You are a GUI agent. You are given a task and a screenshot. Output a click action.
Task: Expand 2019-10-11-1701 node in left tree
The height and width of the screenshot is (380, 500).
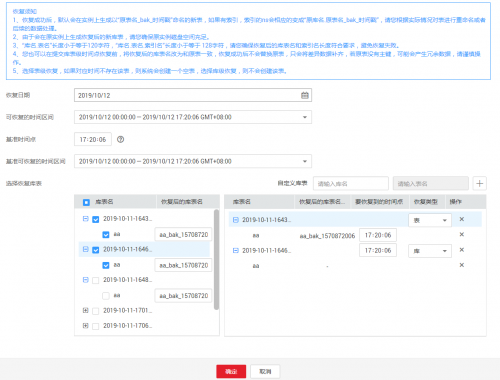86,310
